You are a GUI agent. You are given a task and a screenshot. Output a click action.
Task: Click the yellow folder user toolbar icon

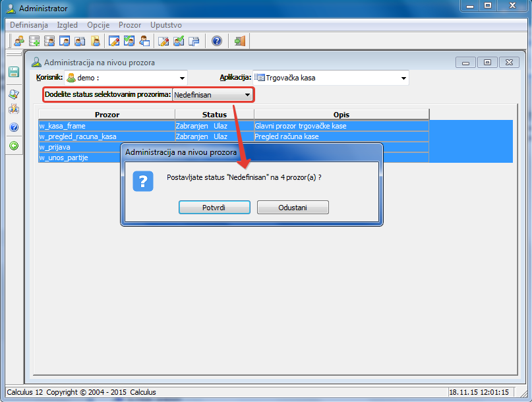pos(96,41)
